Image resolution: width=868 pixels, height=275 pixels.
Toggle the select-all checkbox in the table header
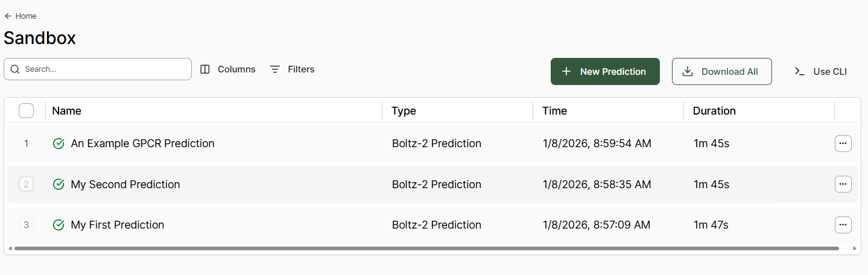coord(27,111)
